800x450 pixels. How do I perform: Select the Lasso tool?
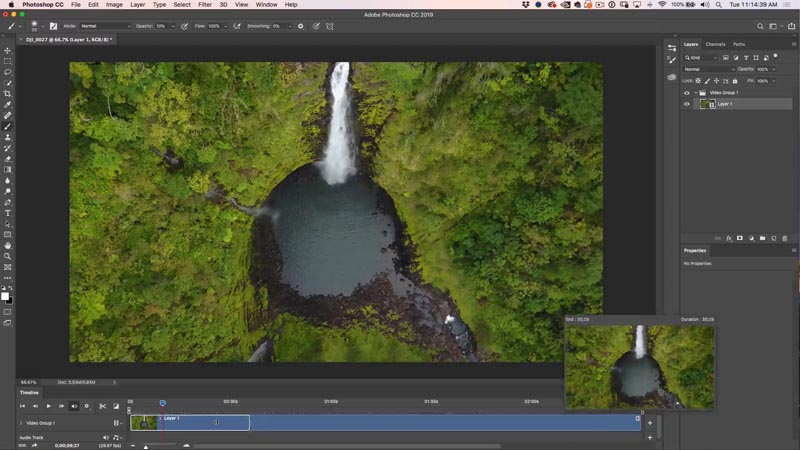pyautogui.click(x=8, y=72)
